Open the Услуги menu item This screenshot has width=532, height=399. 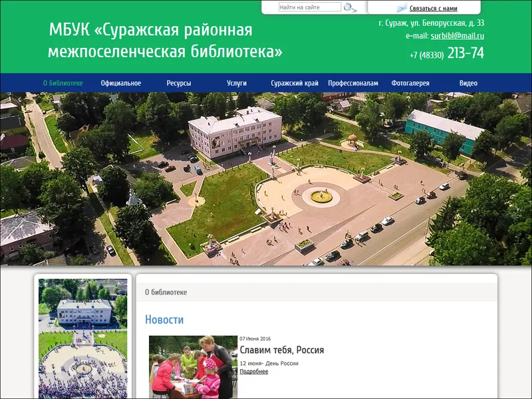237,83
